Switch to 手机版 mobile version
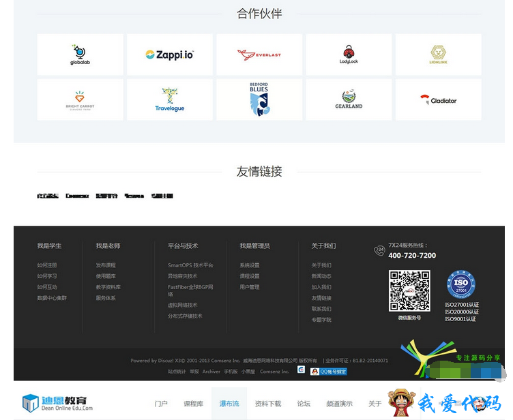This screenshot has height=420, width=513. tap(231, 372)
